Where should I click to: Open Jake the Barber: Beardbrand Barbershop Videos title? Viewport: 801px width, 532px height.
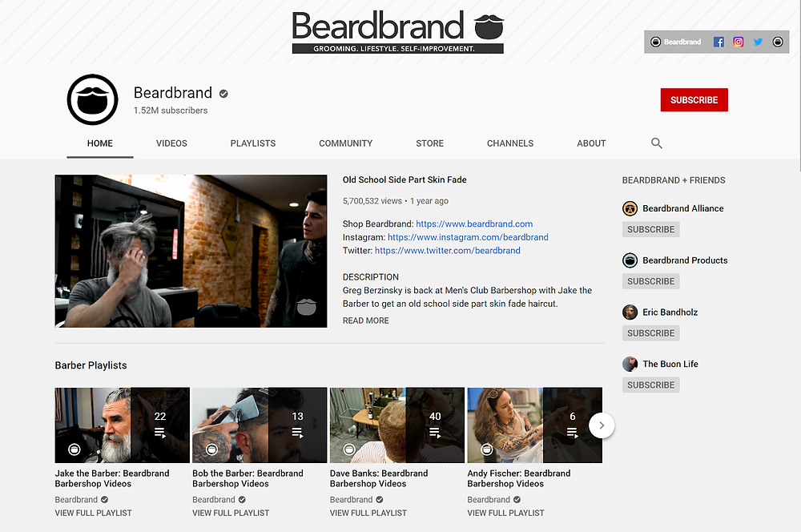(112, 478)
